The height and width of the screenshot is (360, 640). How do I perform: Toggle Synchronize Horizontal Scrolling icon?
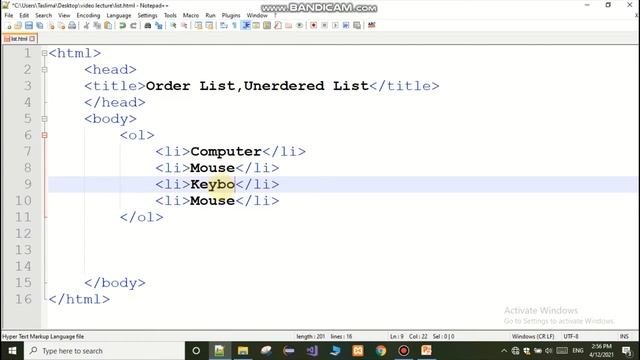pyautogui.click(x=209, y=25)
